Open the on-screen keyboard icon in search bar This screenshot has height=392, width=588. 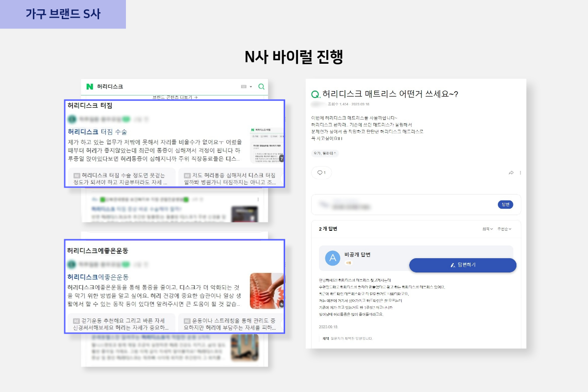pos(244,87)
